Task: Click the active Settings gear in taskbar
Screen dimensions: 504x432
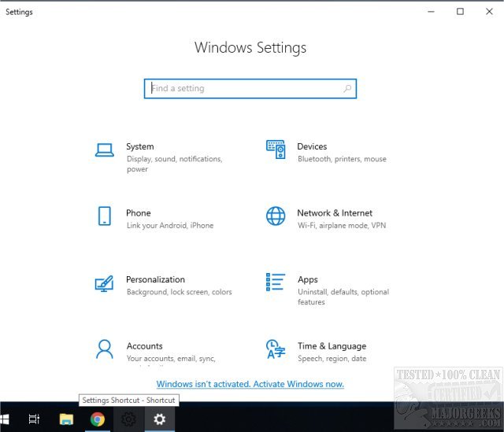Action: (x=160, y=419)
